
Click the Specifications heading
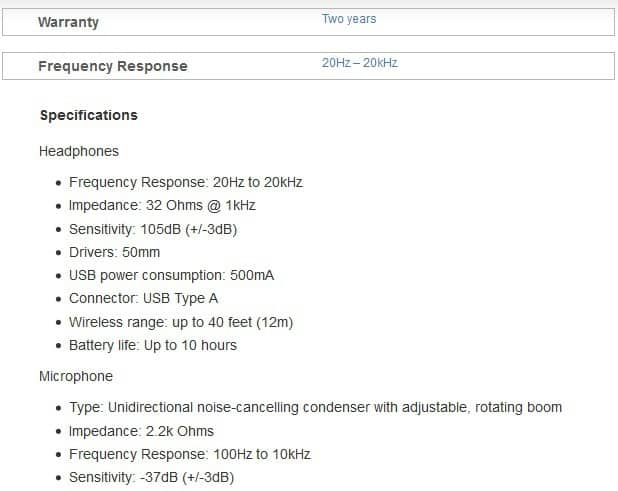[x=88, y=115]
